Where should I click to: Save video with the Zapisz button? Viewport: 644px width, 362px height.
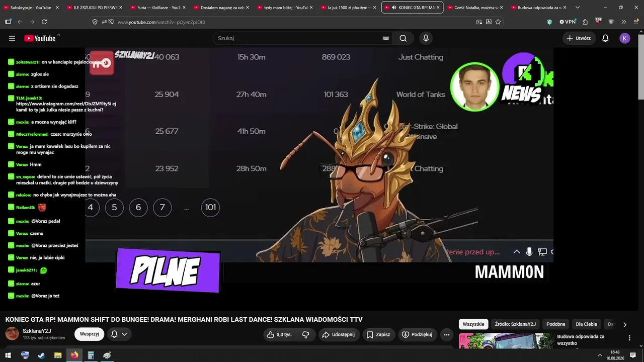[378, 335]
